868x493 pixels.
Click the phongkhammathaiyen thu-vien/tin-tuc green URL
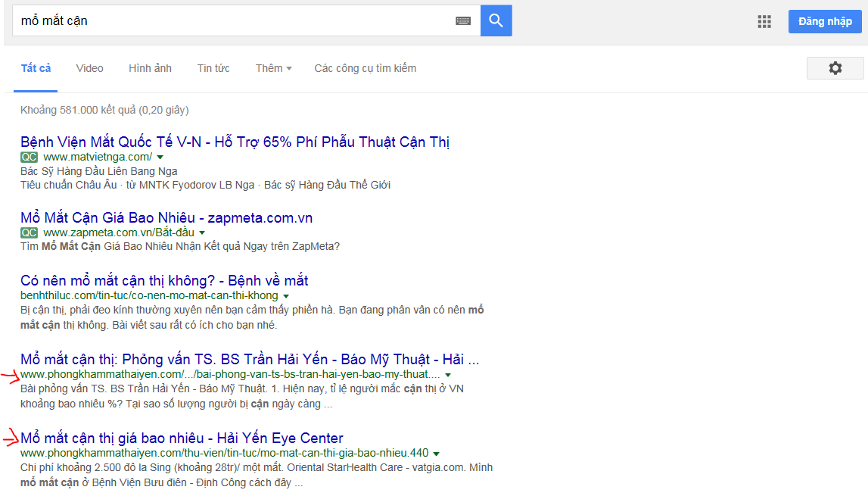tap(224, 453)
